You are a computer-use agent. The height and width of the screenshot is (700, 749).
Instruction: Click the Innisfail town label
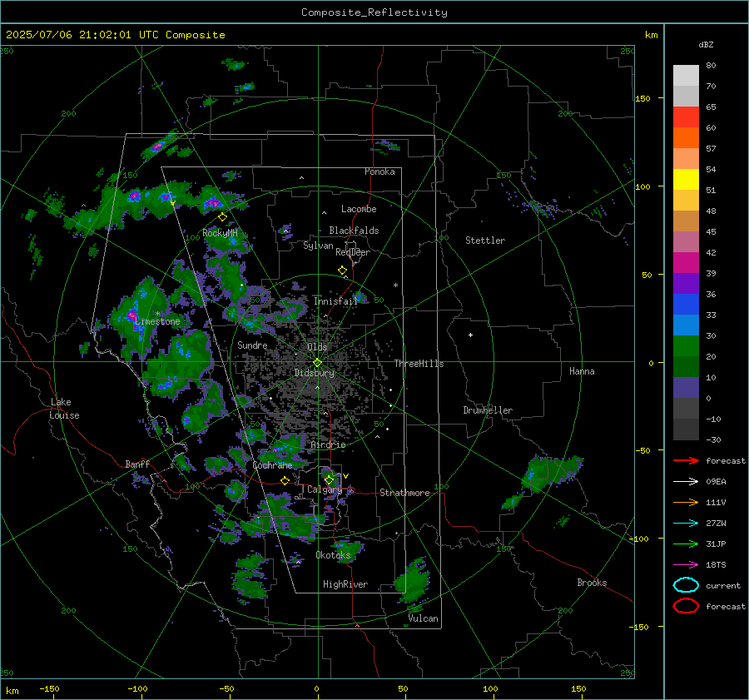[335, 301]
